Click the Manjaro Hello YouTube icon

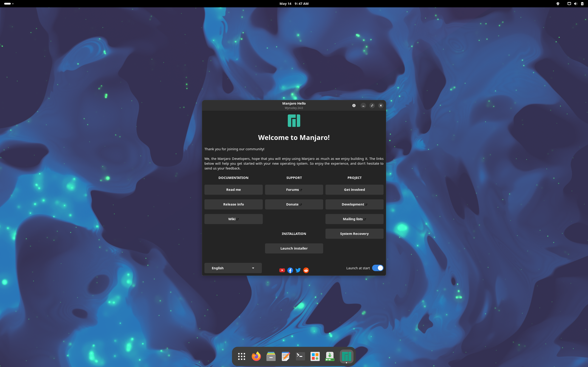(x=282, y=270)
